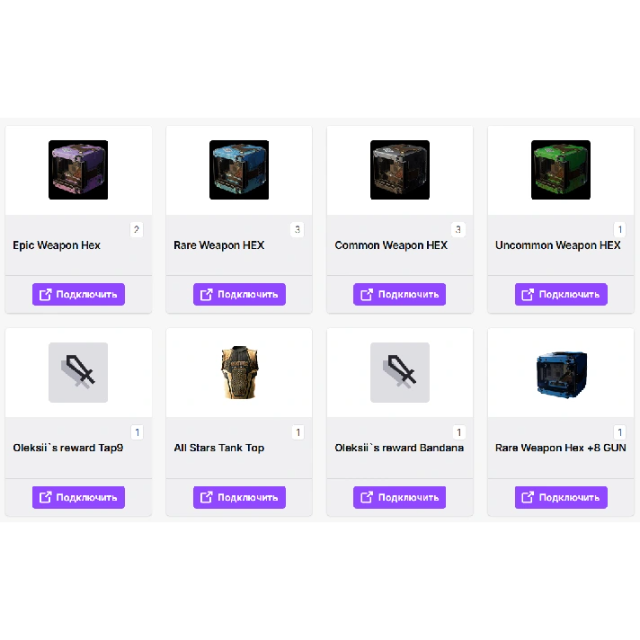Click the purple Epic Weapon Hex crate image
This screenshot has height=640, width=640.
(x=78, y=170)
